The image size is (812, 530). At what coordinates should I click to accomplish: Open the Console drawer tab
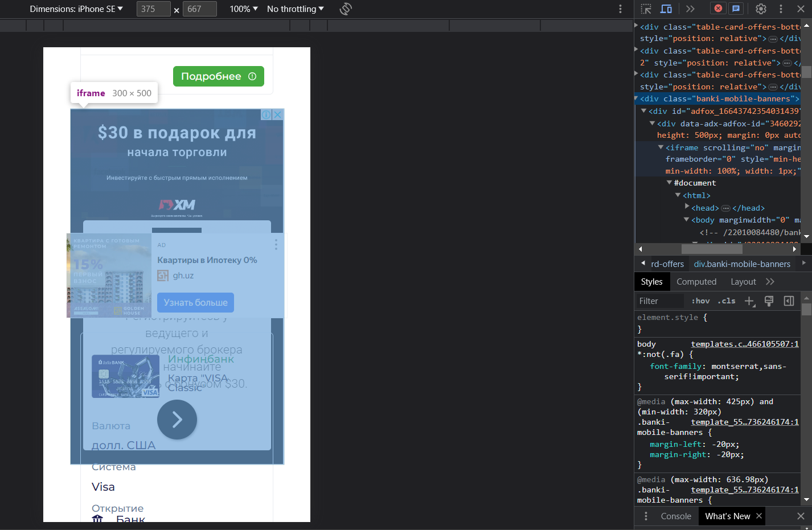(x=676, y=516)
